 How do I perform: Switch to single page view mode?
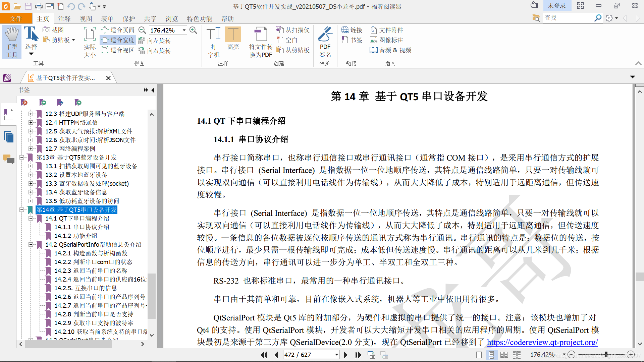pyautogui.click(x=479, y=355)
